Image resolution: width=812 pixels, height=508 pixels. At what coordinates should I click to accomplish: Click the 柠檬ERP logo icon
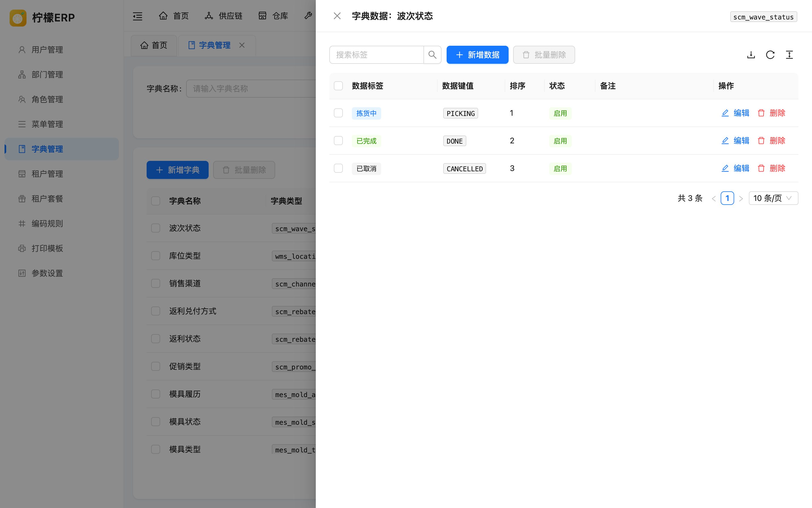(x=18, y=17)
